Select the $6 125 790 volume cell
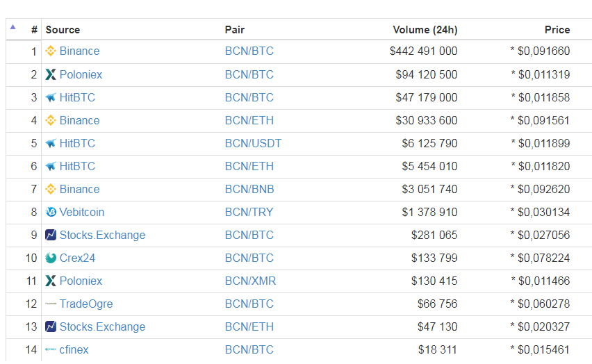 point(429,144)
